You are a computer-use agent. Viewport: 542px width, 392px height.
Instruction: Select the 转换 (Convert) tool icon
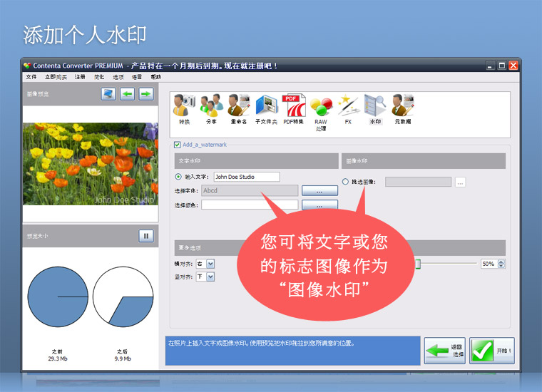[x=184, y=107]
